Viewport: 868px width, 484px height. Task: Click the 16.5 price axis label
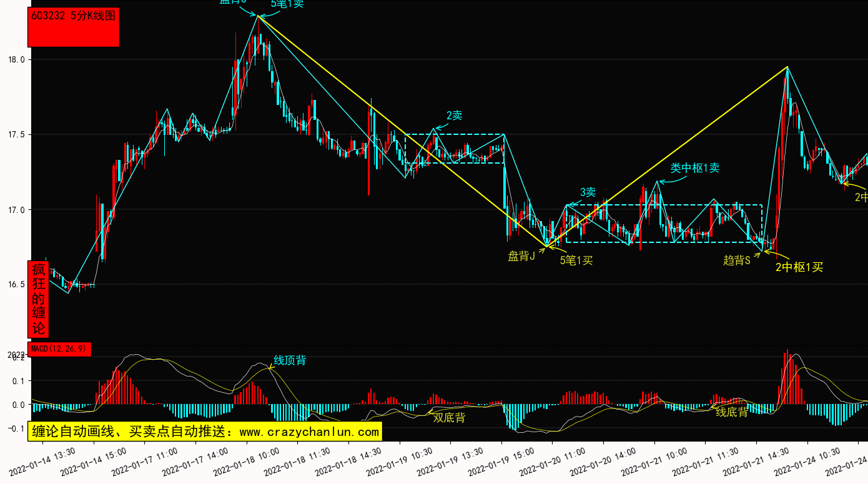(16, 284)
